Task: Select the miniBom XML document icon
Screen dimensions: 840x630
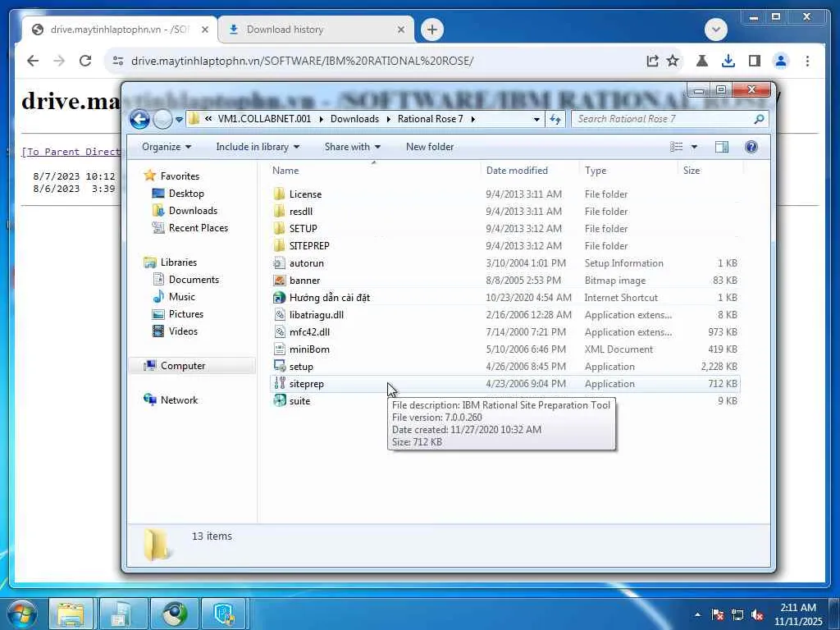Action: click(x=279, y=349)
